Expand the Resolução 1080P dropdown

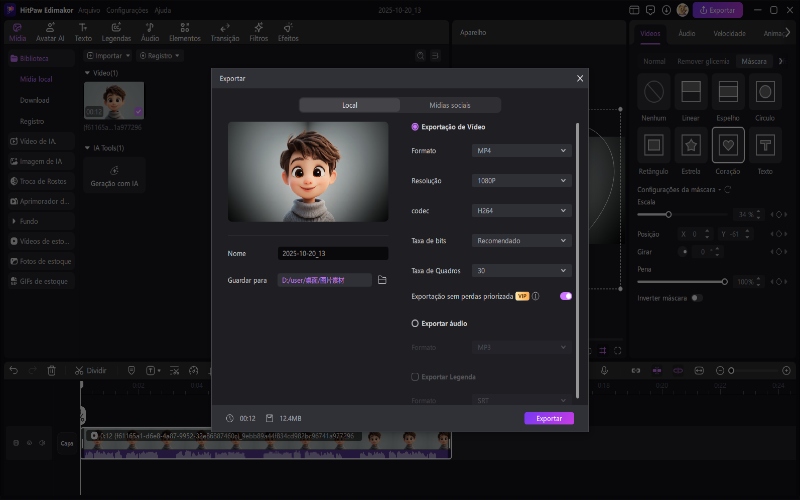[x=521, y=181]
